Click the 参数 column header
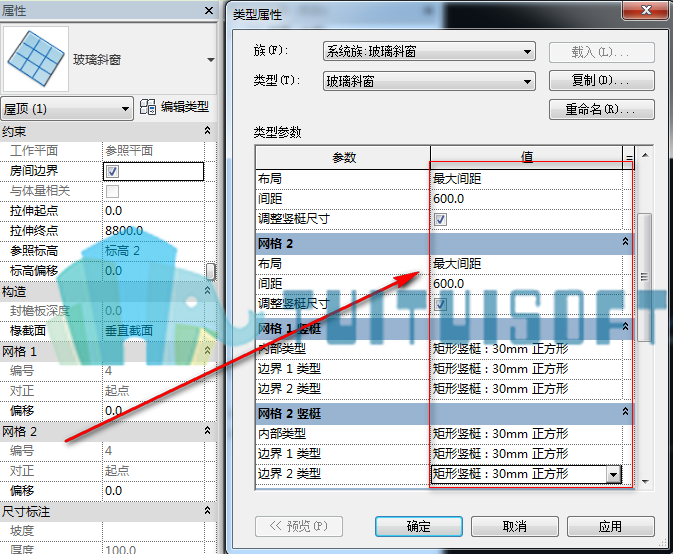The width and height of the screenshot is (673, 554). click(343, 157)
